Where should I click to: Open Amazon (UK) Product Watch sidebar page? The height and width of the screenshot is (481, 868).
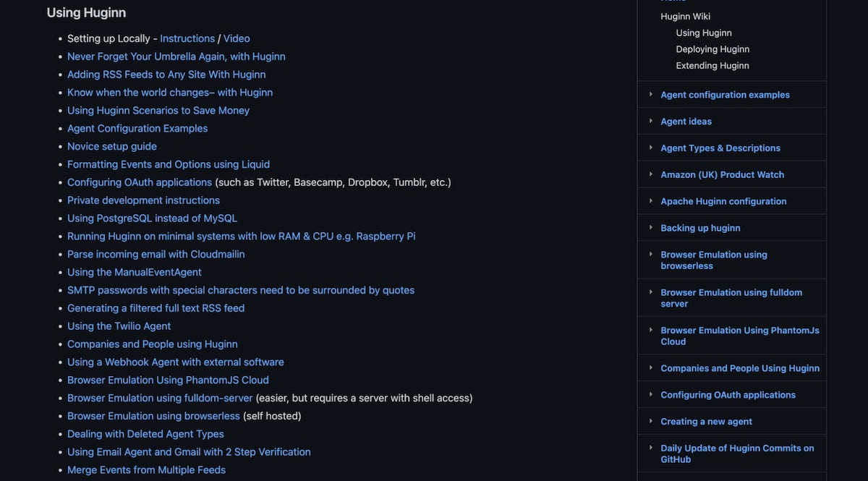722,174
